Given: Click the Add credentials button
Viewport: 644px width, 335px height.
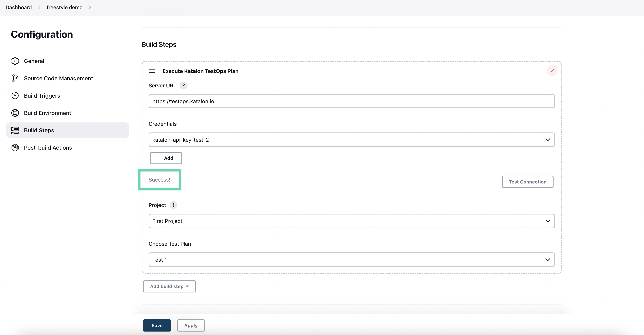Looking at the screenshot, I should (166, 158).
